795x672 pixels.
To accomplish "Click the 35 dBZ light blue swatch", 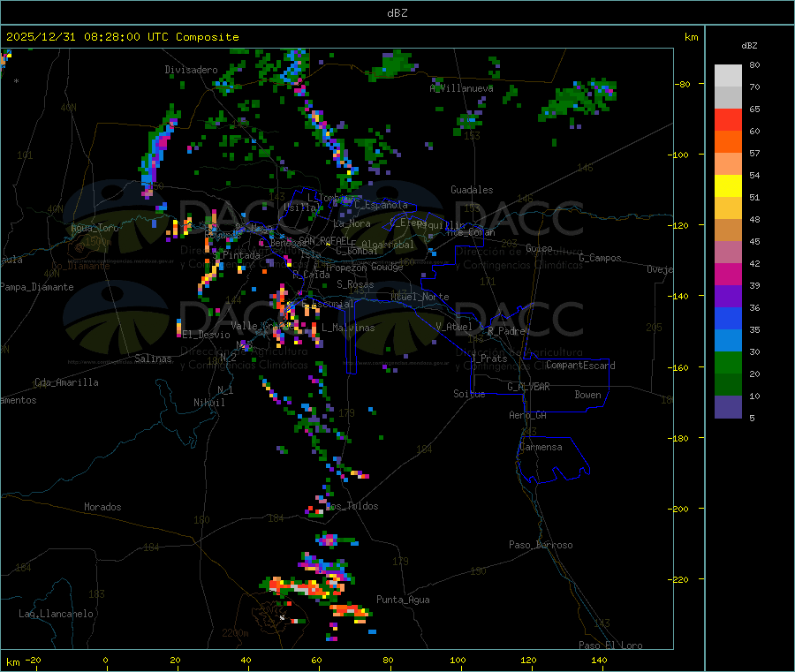I will (x=728, y=341).
